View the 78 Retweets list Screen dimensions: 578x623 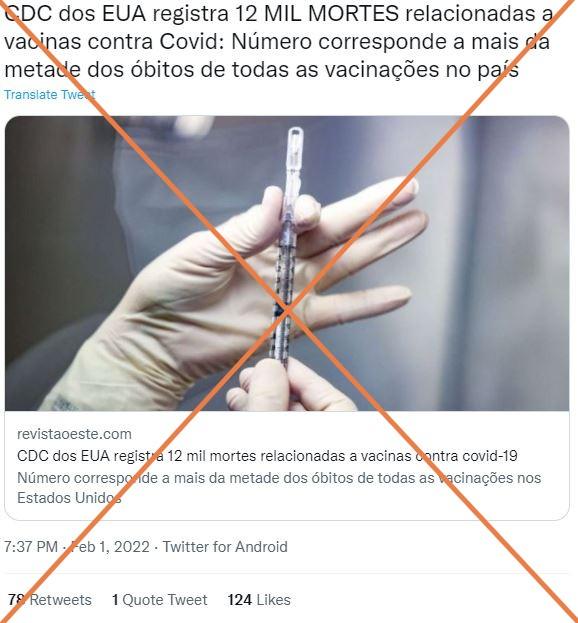pos(50,600)
